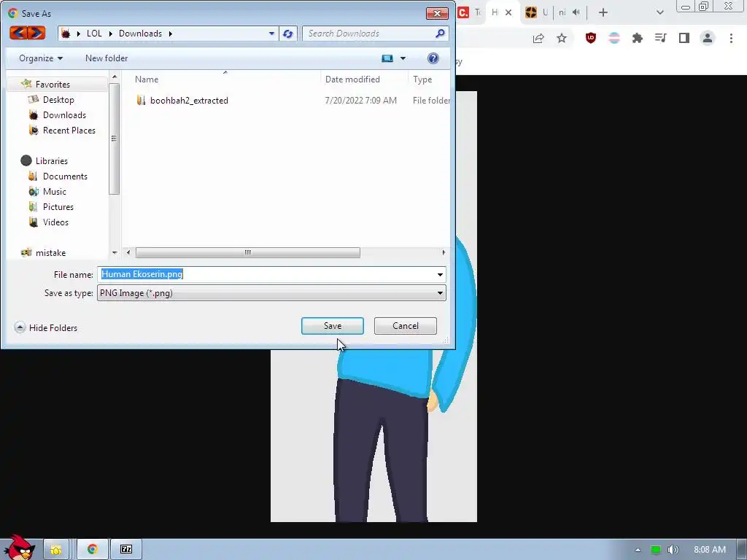
Task: Switch to the first Chrome tab
Action: coord(469,13)
